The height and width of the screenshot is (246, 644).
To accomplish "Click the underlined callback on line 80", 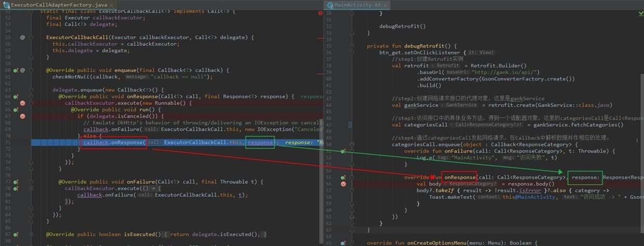I will [90, 195].
